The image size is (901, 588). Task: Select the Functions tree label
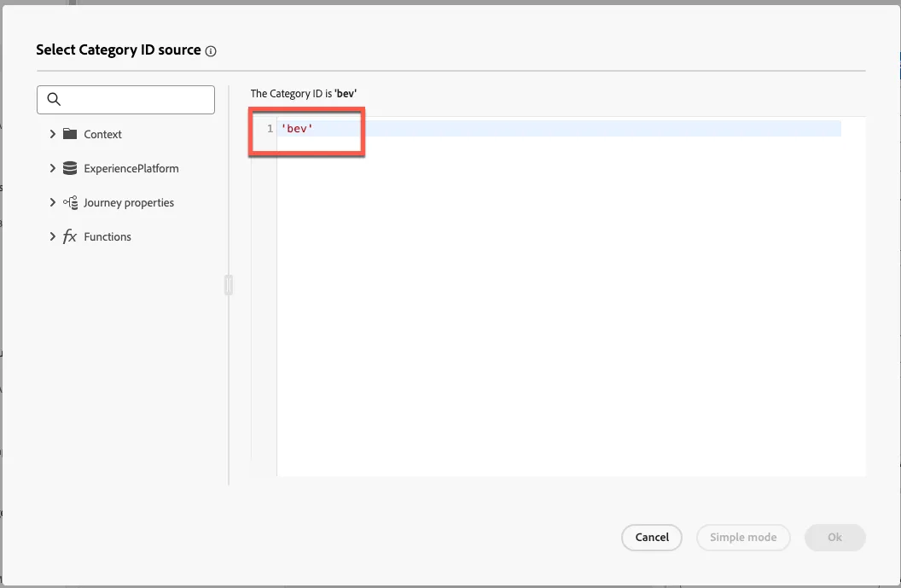click(x=108, y=236)
